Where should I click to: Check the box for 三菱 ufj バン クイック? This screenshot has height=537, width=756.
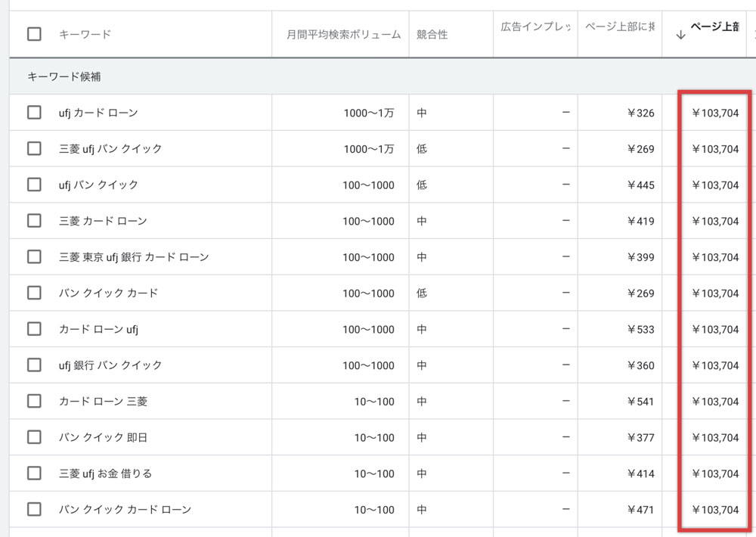tap(34, 148)
